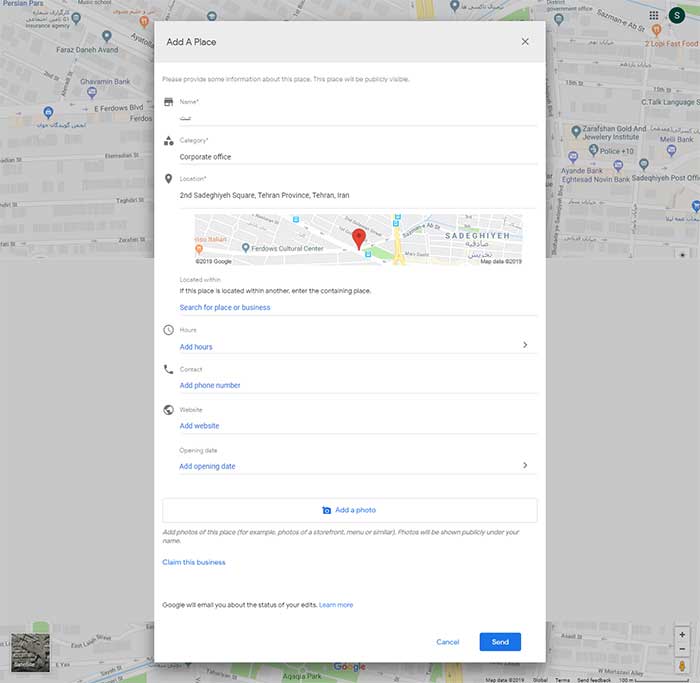Click Search for place or business

[225, 307]
